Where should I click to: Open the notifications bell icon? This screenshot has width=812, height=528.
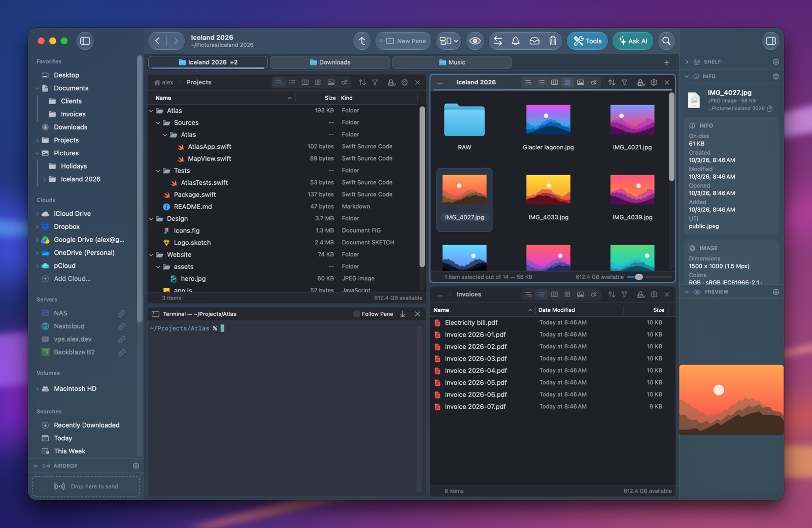[516, 41]
